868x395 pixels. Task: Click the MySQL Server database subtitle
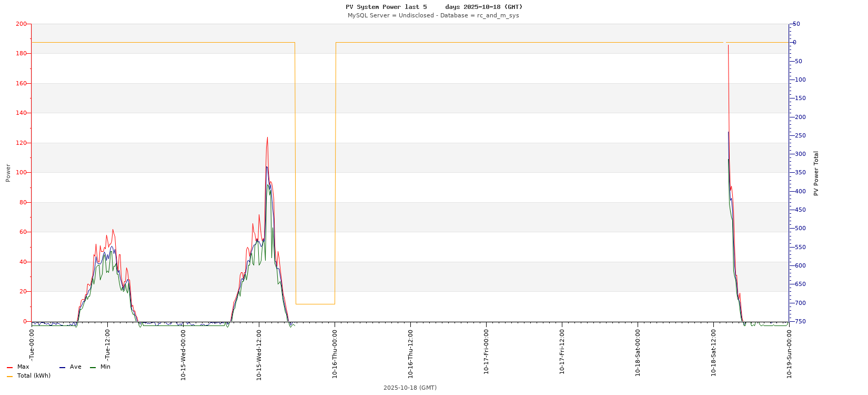pyautogui.click(x=433, y=15)
